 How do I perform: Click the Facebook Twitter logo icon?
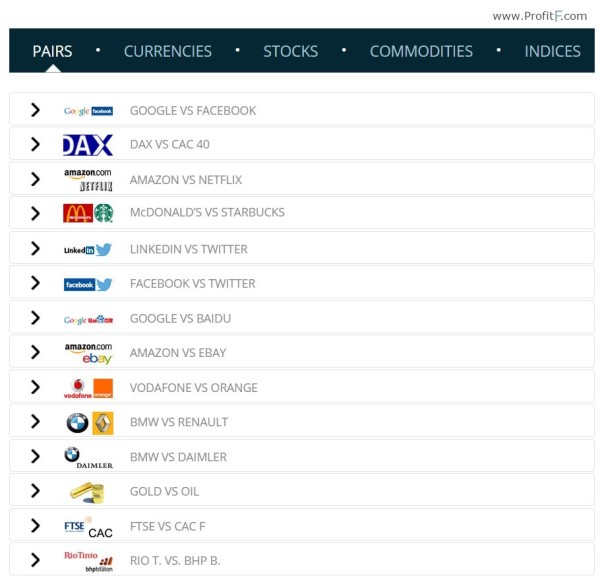coord(88,284)
